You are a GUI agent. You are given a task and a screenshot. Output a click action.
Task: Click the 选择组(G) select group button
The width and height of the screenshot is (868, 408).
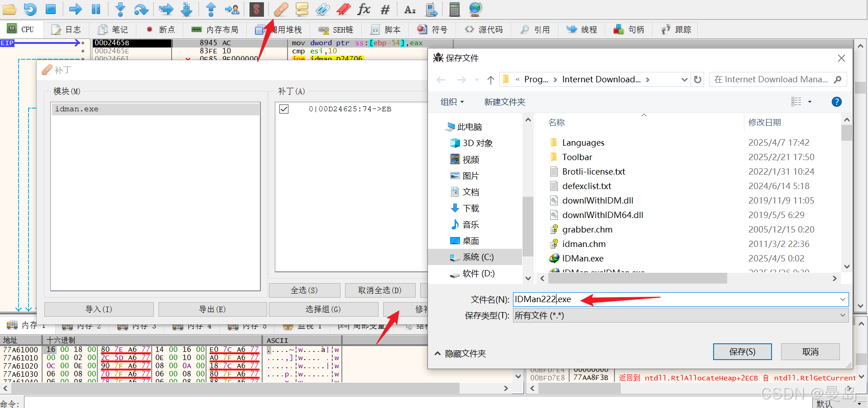[x=323, y=309]
